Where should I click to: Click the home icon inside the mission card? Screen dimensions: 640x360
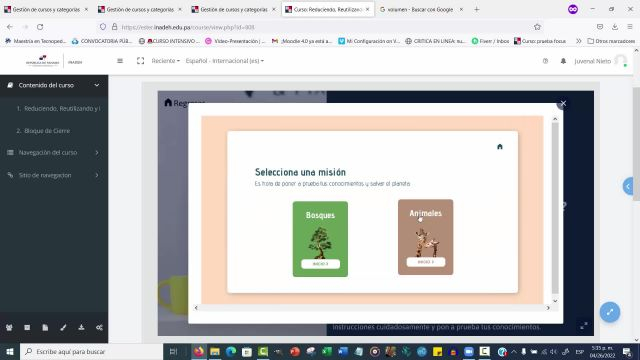pos(500,147)
